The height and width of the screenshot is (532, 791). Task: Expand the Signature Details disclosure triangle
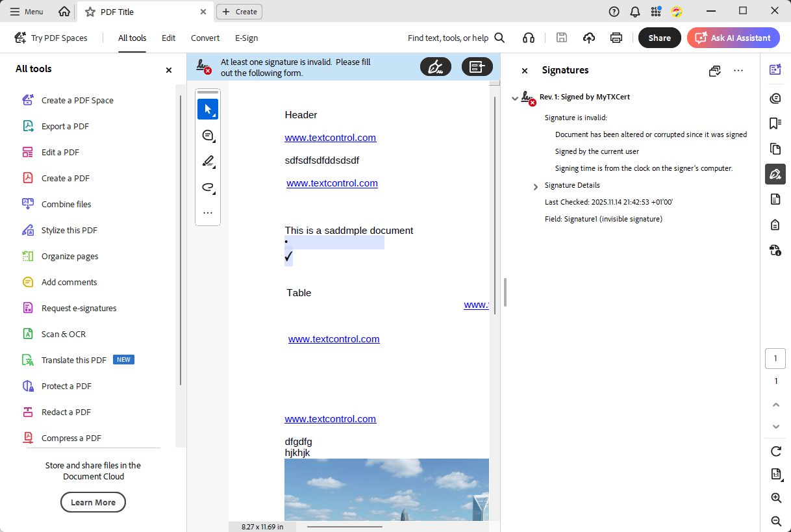535,185
